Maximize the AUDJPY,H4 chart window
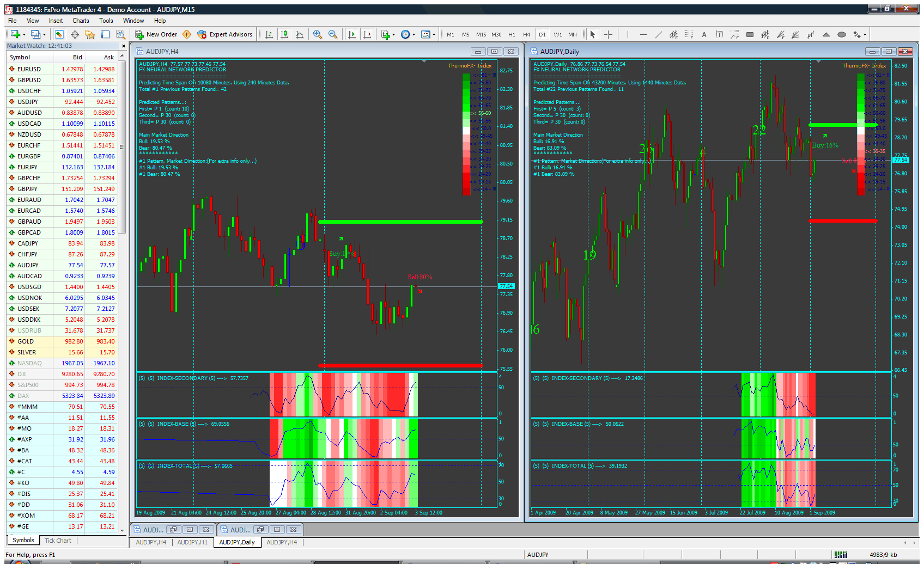924x564 pixels. point(494,52)
